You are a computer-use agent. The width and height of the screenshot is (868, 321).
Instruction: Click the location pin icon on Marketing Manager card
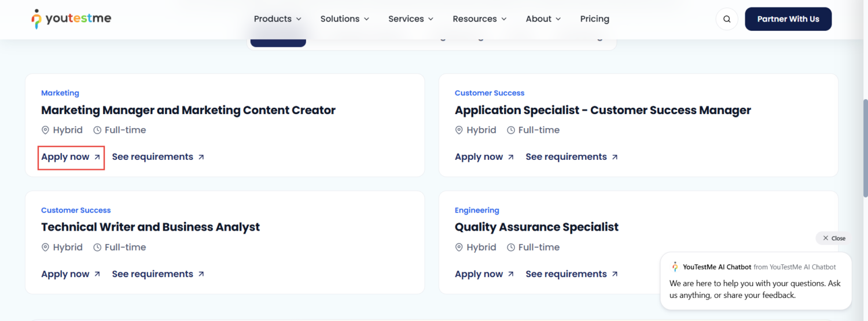46,130
